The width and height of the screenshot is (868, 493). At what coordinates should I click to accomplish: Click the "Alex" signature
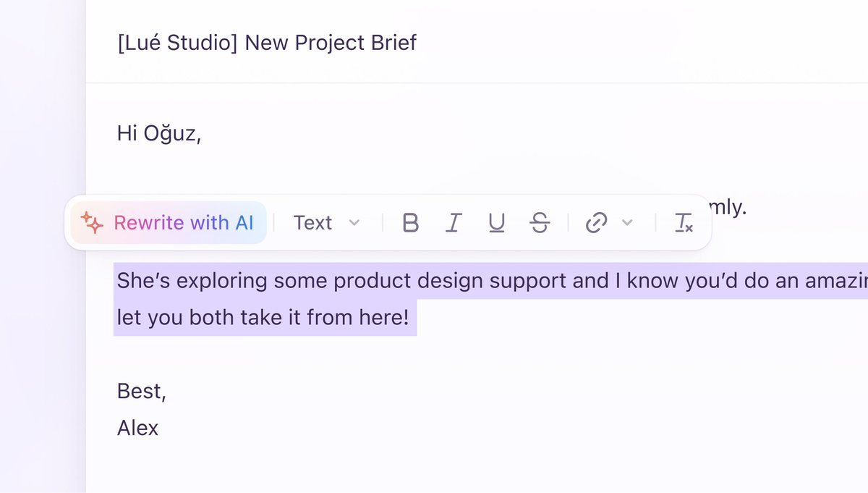[137, 428]
